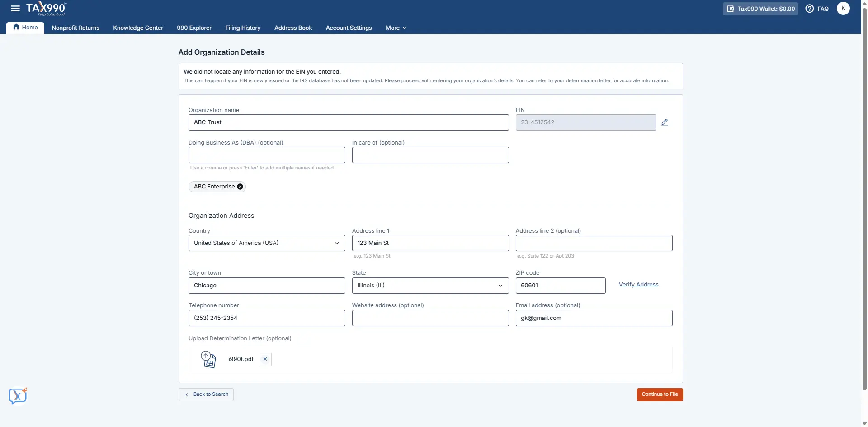This screenshot has width=868, height=427.
Task: Click the Verify Address link
Action: (638, 284)
